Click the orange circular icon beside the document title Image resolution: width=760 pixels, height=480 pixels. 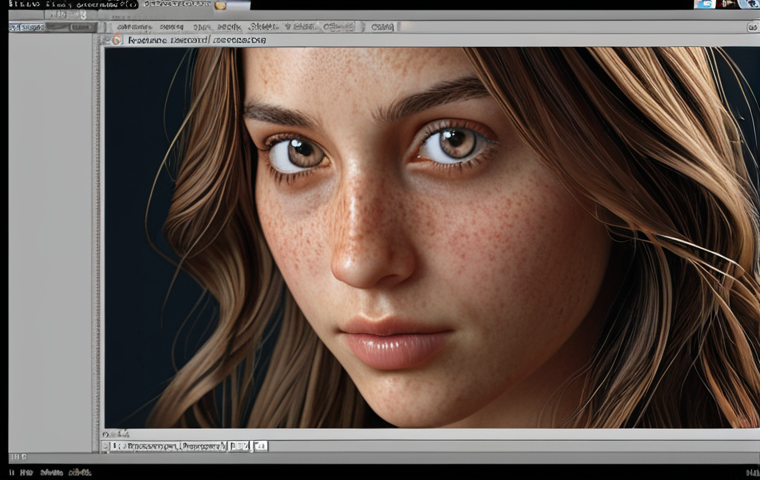(116, 40)
